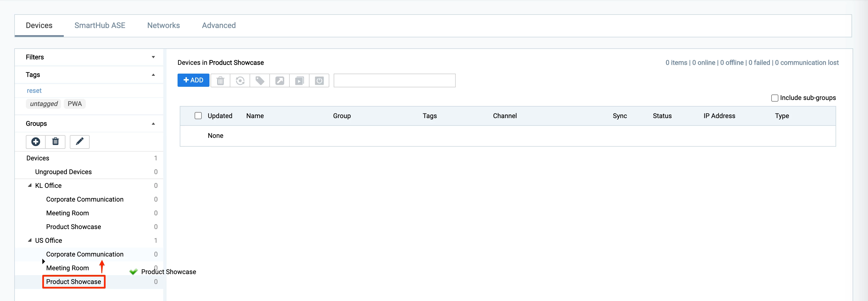Open the Networks tab

pos(164,26)
